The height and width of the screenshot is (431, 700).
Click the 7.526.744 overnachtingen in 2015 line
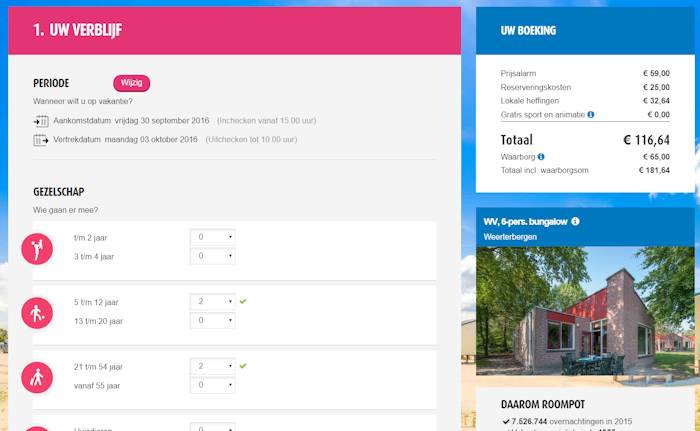tap(571, 422)
